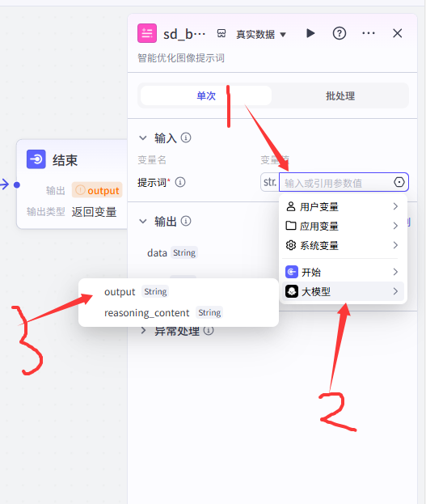The height and width of the screenshot is (504, 426).
Task: Click 返回变量 output type value
Action: [94, 211]
